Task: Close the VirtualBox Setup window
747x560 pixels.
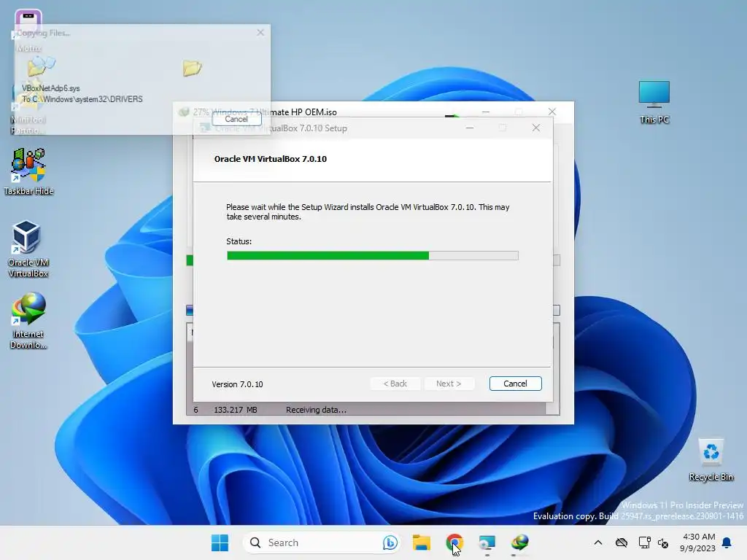Action: (x=536, y=128)
